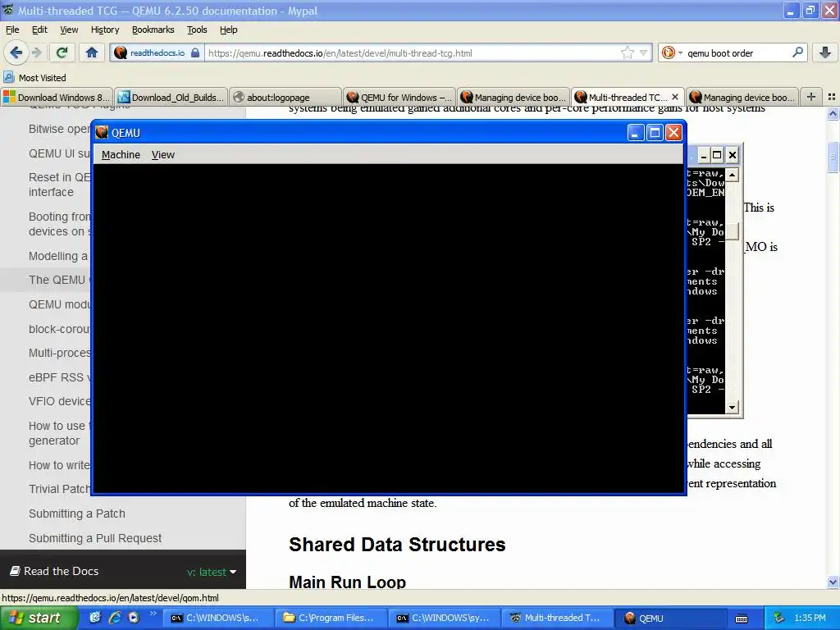Viewport: 840px width, 630px height.
Task: Open the Edit menu of Mypal
Action: click(x=39, y=30)
